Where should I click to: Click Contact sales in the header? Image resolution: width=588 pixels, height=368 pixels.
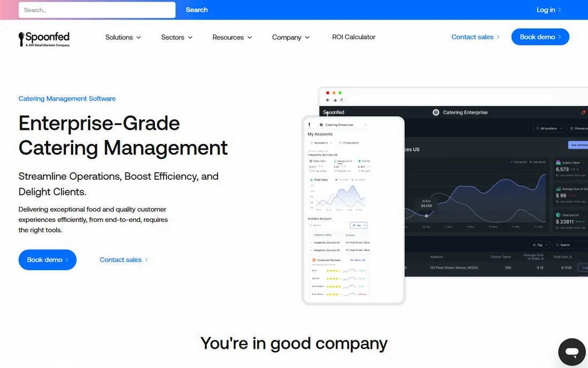475,37
